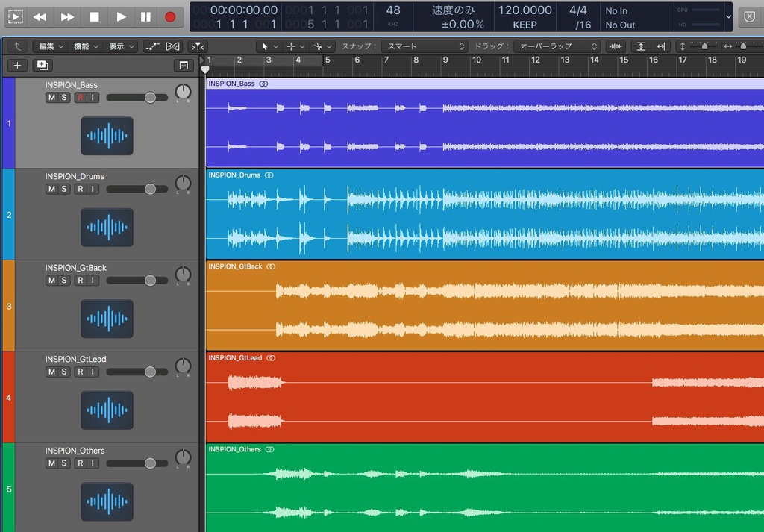
Task: Toggle record enable on INSPION_GtBack track
Action: [x=80, y=281]
